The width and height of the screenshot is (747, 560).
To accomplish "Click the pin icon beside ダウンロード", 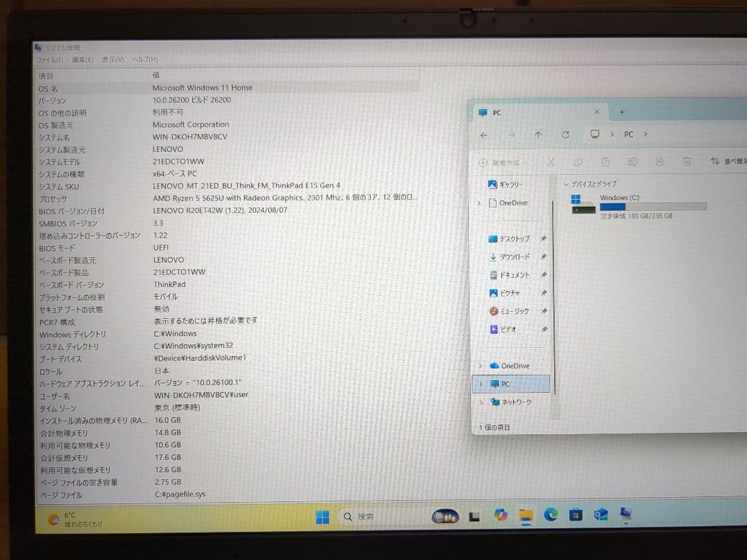I will [543, 256].
